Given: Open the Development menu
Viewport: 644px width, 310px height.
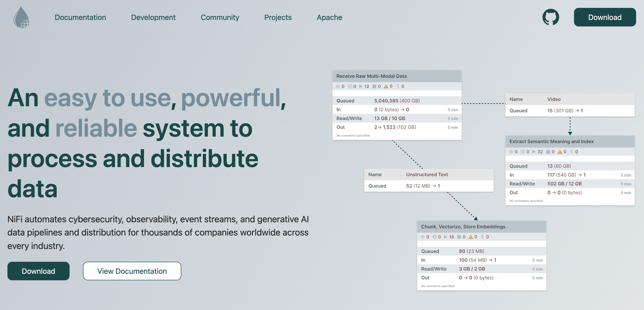Looking at the screenshot, I should tap(153, 17).
